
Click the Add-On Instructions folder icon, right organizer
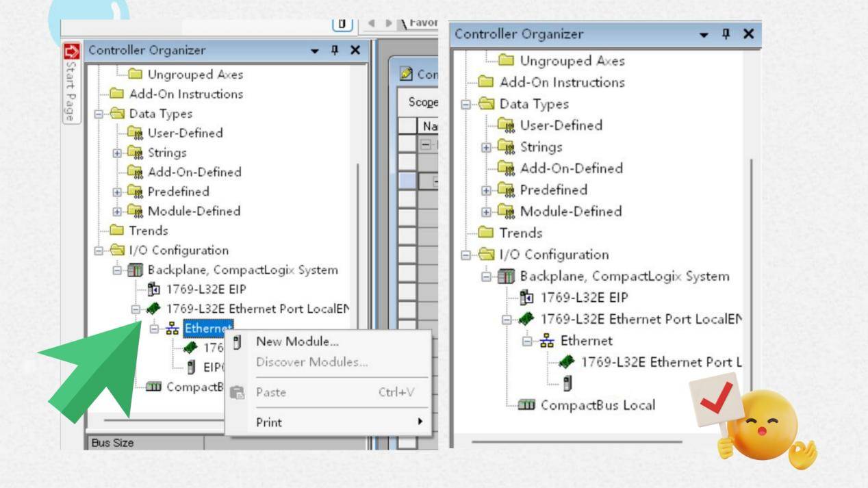(x=486, y=82)
